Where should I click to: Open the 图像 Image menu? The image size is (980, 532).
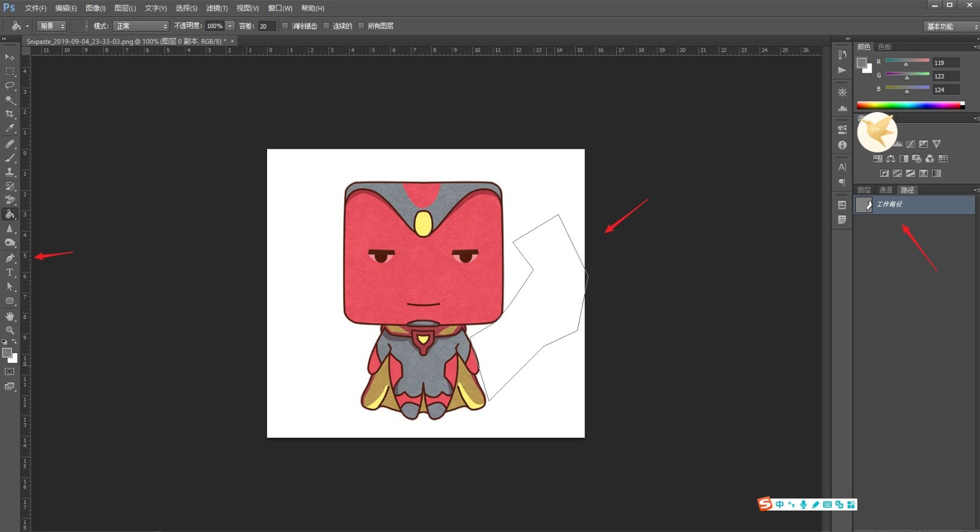point(96,8)
